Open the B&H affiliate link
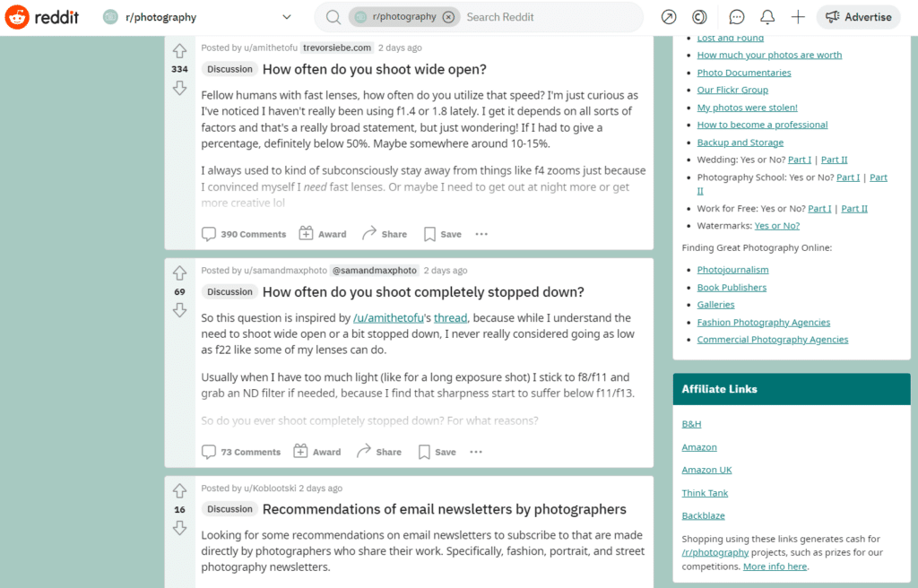This screenshot has height=588, width=918. [691, 424]
